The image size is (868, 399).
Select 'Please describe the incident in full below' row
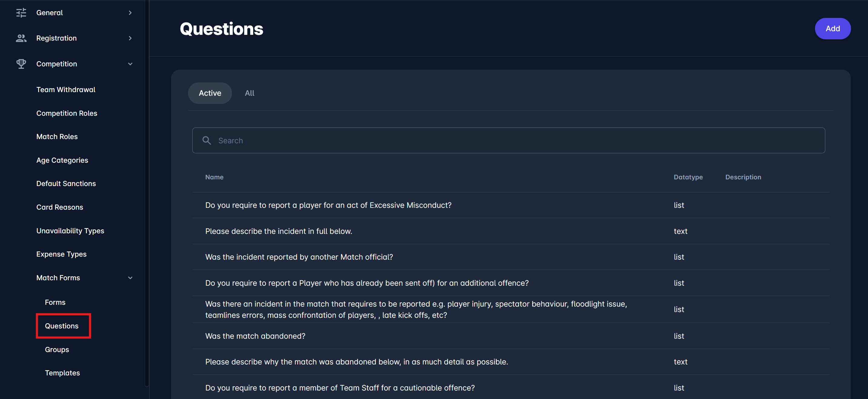[x=278, y=231]
